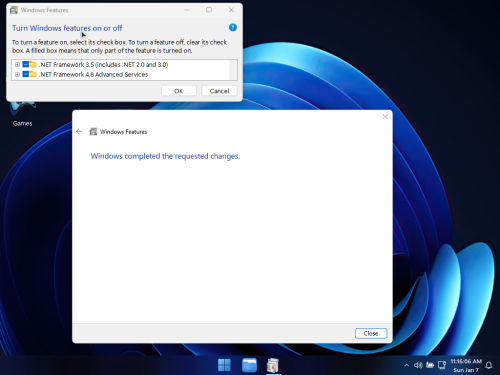Click the blue help icon in Windows Features

click(x=233, y=27)
